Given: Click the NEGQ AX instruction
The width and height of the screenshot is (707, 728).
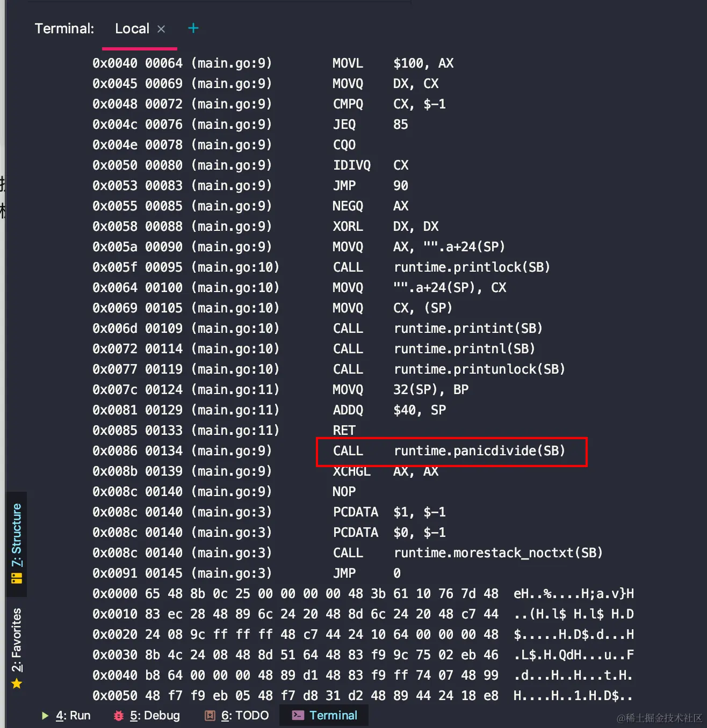Looking at the screenshot, I should pyautogui.click(x=371, y=206).
